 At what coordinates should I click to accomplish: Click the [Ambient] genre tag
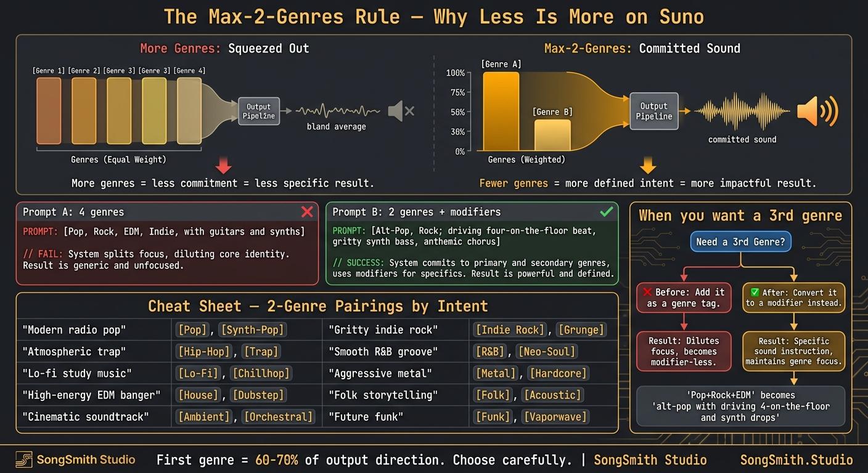pyautogui.click(x=203, y=416)
